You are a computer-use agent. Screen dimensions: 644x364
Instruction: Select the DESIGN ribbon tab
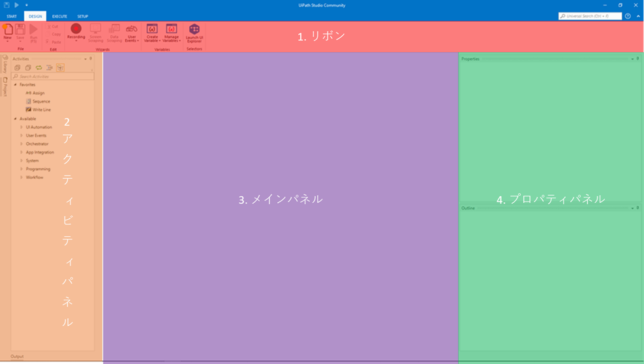tap(35, 16)
